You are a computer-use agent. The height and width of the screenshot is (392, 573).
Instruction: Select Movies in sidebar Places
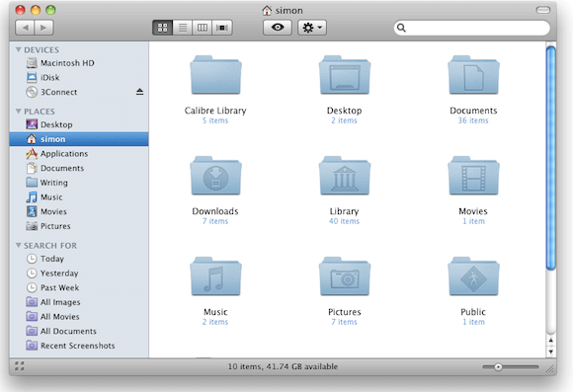[79, 211]
